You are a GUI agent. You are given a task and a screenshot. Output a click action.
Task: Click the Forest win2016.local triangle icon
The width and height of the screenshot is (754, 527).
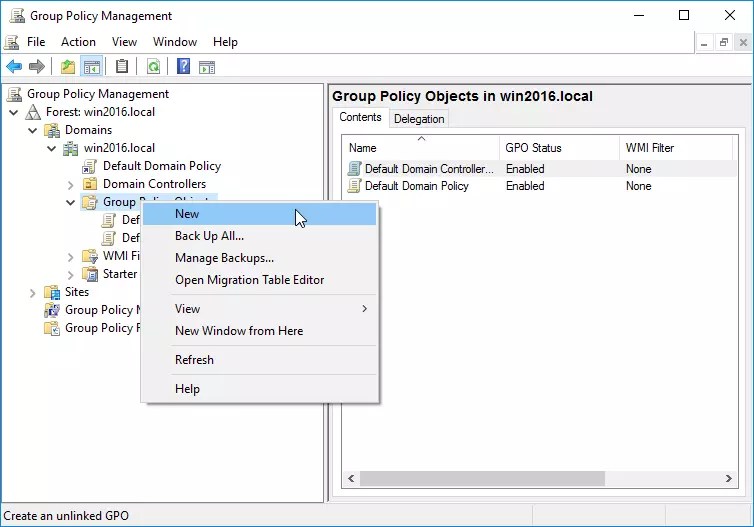tap(33, 112)
